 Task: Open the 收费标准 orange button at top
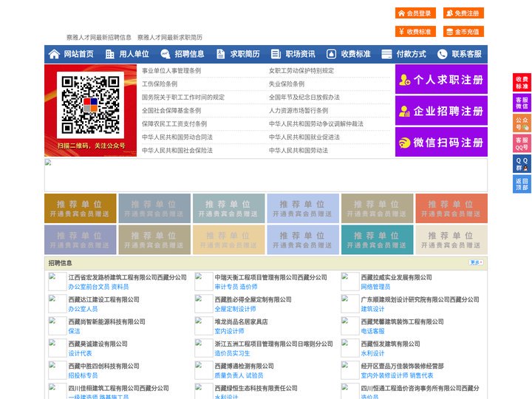(415, 32)
